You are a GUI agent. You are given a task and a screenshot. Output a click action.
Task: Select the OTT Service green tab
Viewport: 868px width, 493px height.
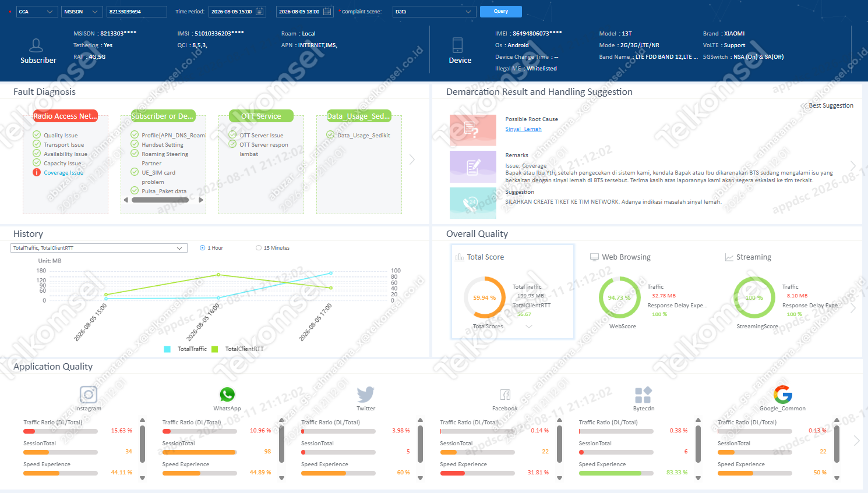click(x=261, y=116)
